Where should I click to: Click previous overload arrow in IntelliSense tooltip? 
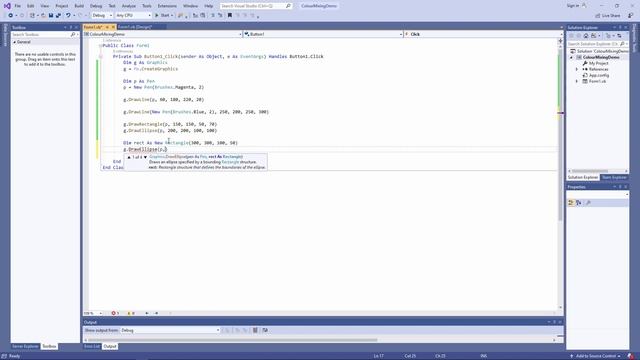pyautogui.click(x=129, y=157)
